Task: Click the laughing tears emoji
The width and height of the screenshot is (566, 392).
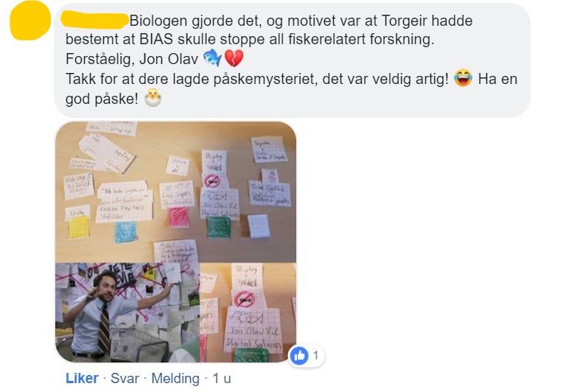Action: point(463,78)
